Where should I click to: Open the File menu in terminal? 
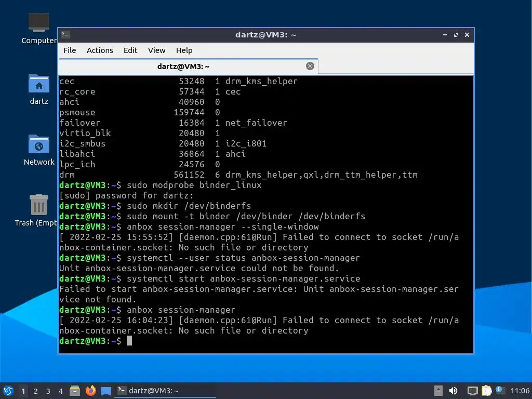pos(70,50)
